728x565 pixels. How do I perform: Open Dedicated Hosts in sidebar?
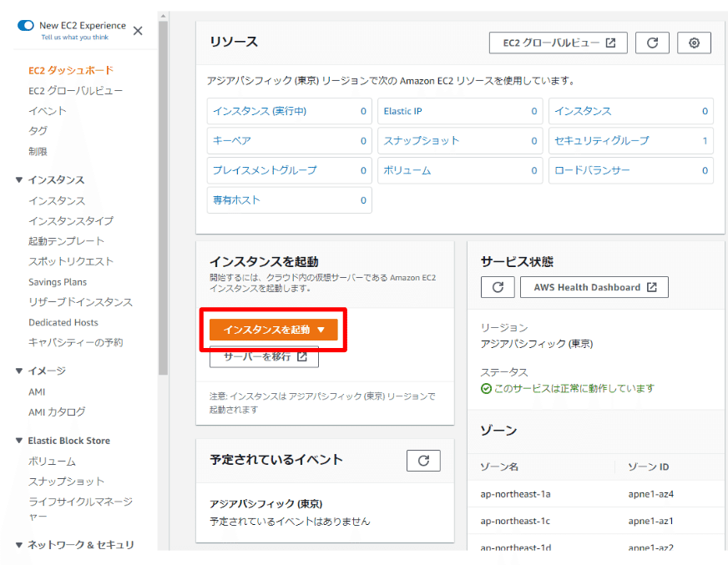pos(63,322)
